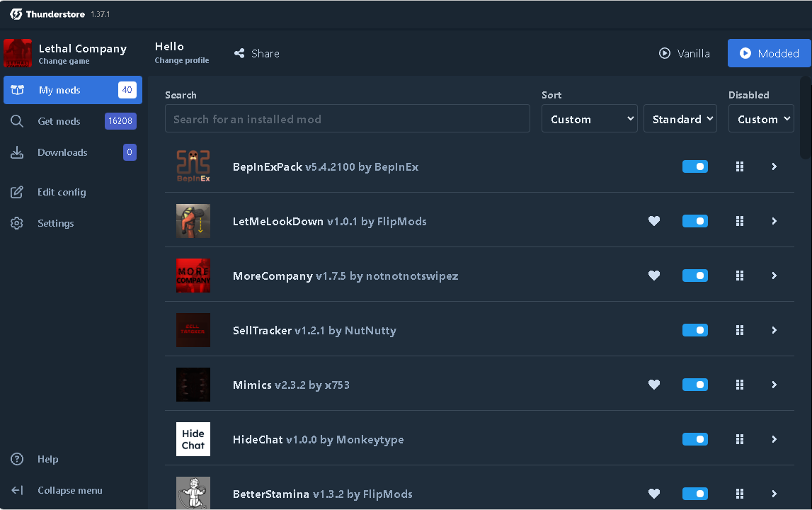The image size is (812, 510).
Task: Expand the HideChat row chevron
Action: (x=774, y=439)
